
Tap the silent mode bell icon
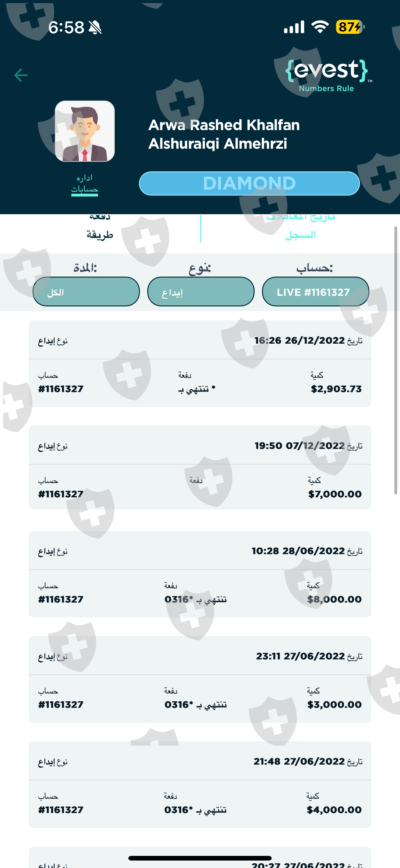pos(95,27)
